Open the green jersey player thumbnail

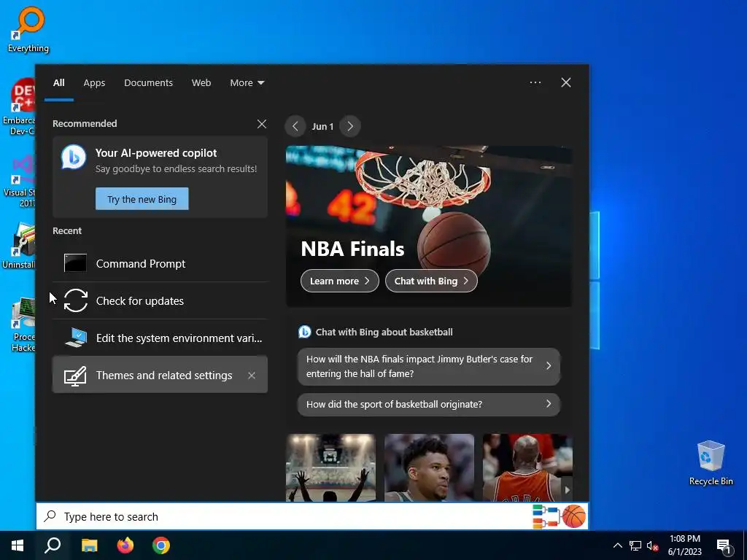point(429,467)
